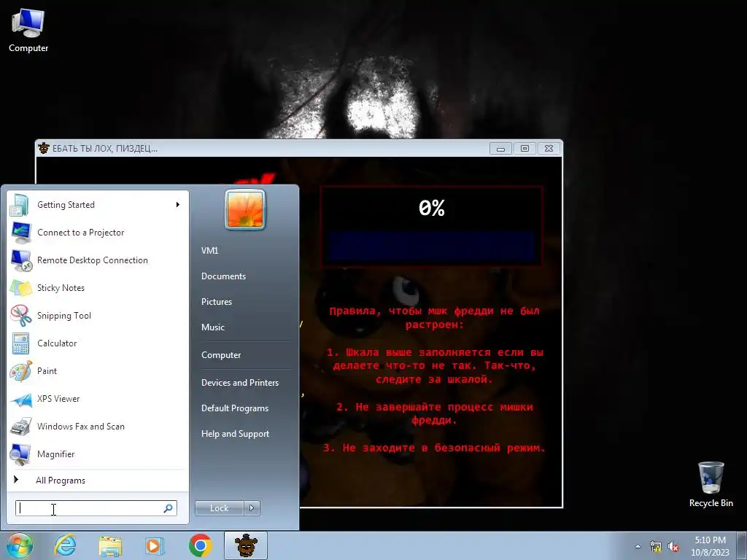Open Documents from Start menu
Image resolution: width=747 pixels, height=560 pixels.
pos(223,276)
